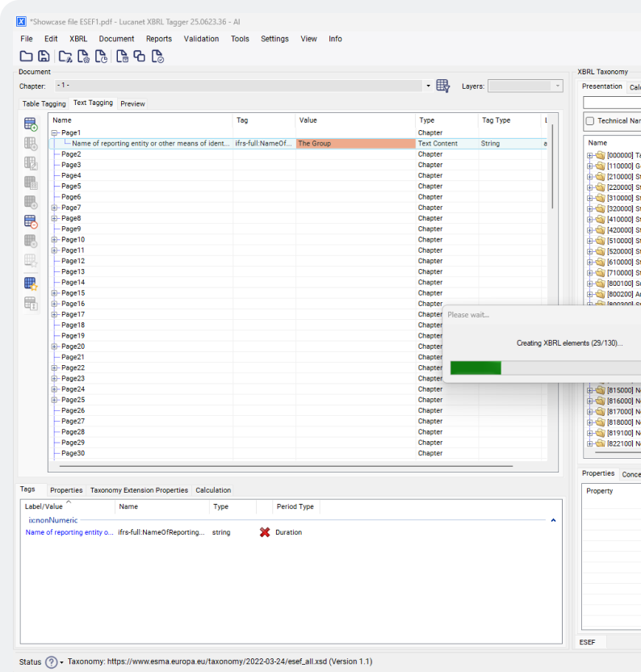The width and height of the screenshot is (641, 672).
Task: Click the Save disk icon in toolbar
Action: (x=44, y=56)
